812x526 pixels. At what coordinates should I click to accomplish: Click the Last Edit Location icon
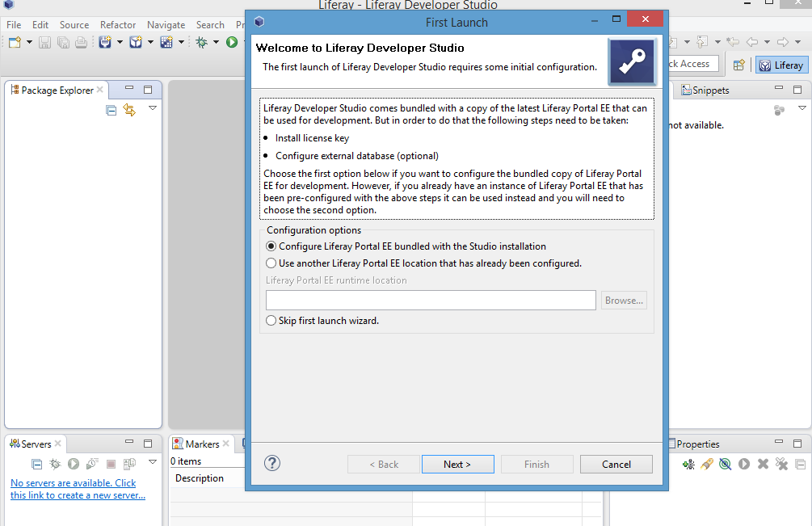733,42
